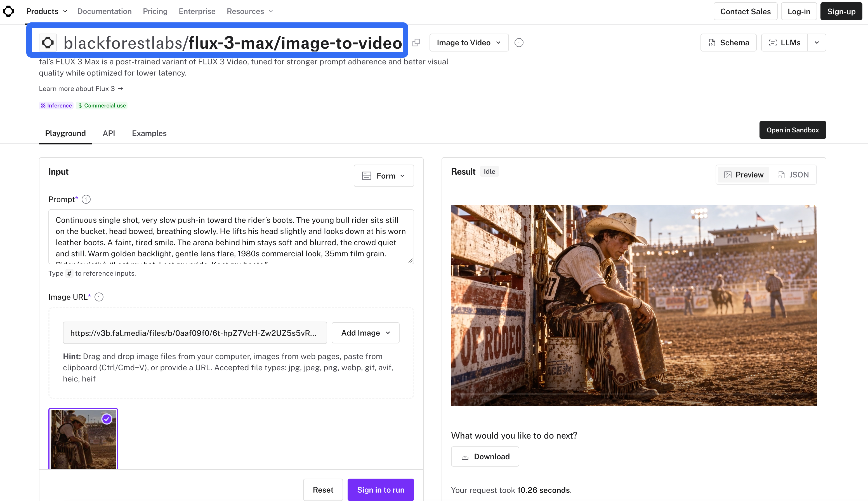Switch to the Examples tab
This screenshot has height=501, width=868.
point(149,133)
